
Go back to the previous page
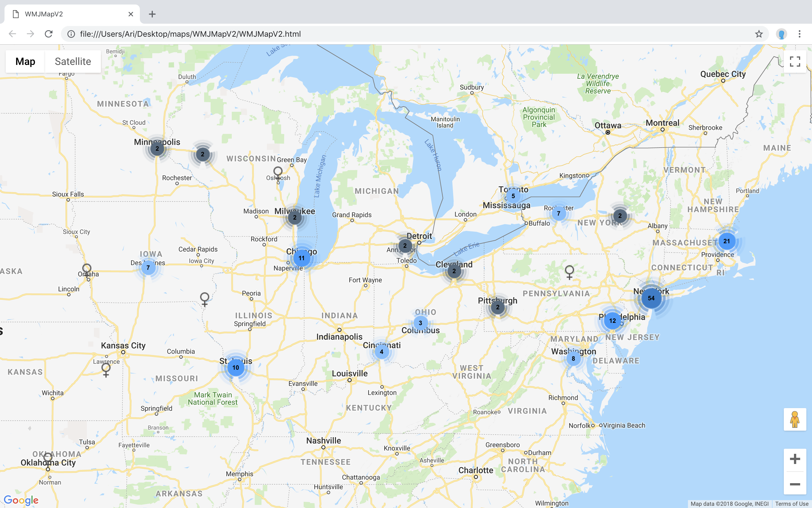(12, 34)
